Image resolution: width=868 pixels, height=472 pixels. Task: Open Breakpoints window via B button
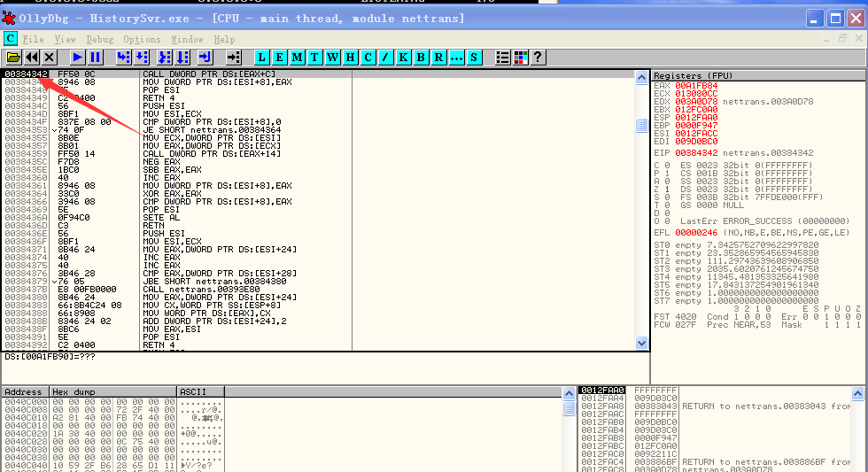422,57
